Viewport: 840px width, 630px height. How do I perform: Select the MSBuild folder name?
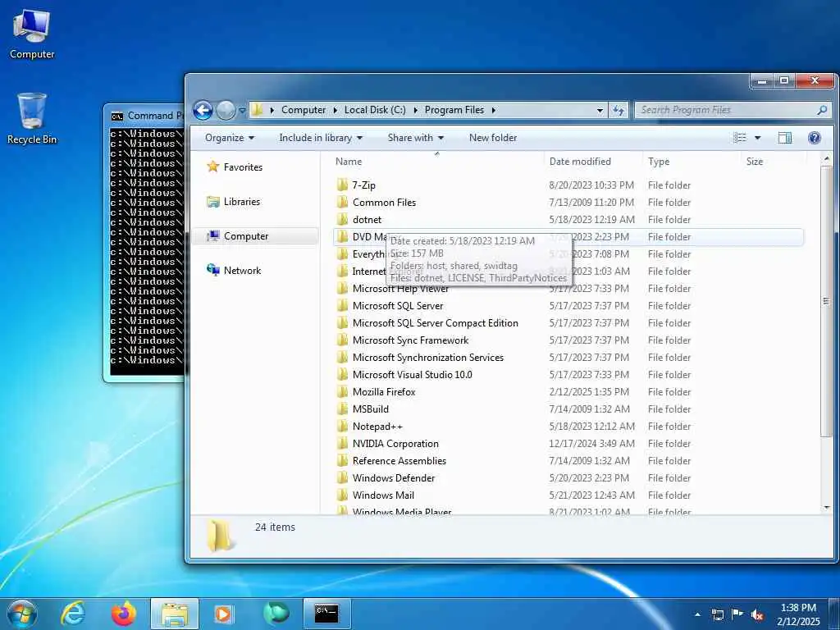click(371, 409)
